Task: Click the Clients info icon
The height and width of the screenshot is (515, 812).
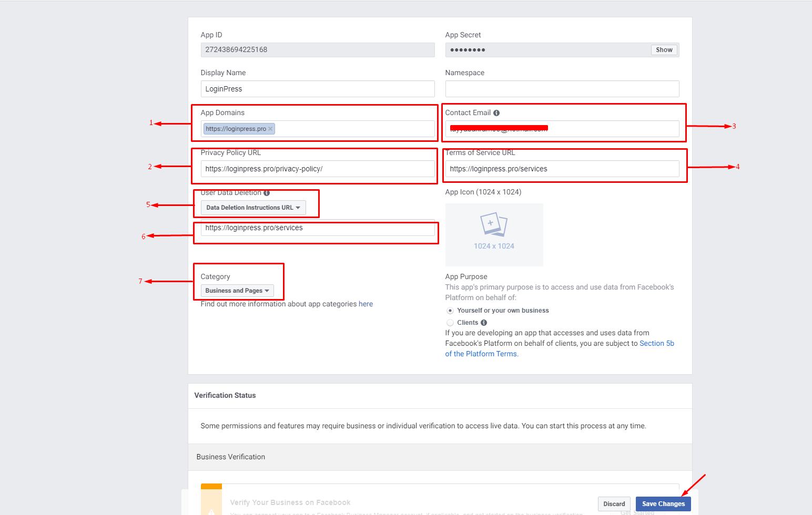Action: [x=484, y=323]
